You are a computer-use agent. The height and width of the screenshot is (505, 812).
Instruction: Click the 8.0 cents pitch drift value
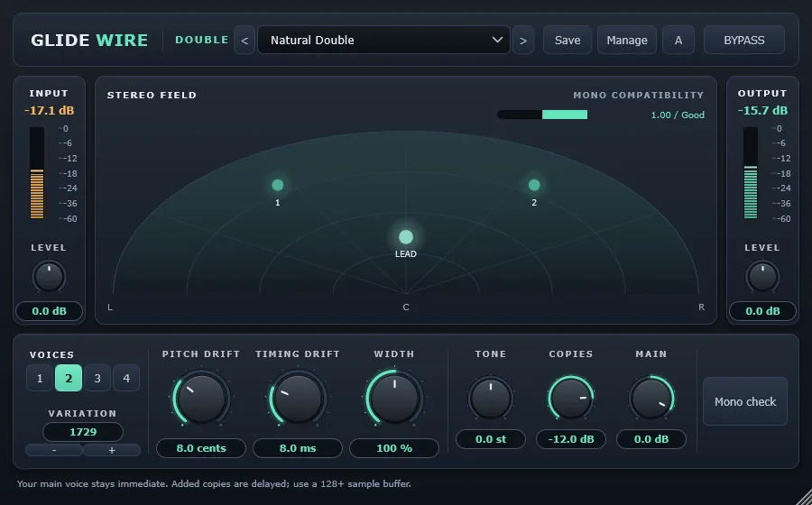tap(201, 448)
